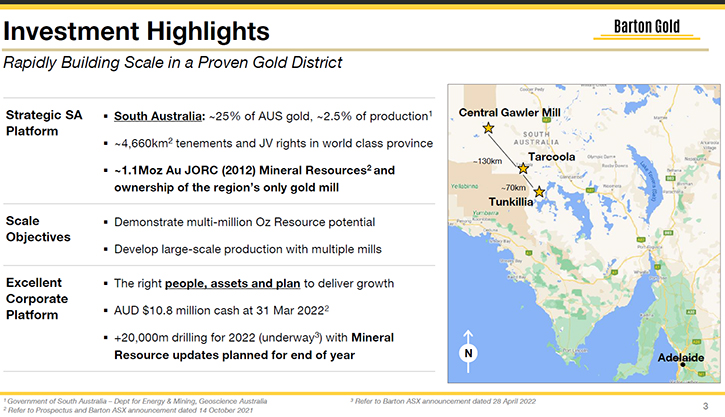Screen dimensions: 725x417
Task: Click the Central Gawler Mill star marker
Action: pyautogui.click(x=488, y=129)
